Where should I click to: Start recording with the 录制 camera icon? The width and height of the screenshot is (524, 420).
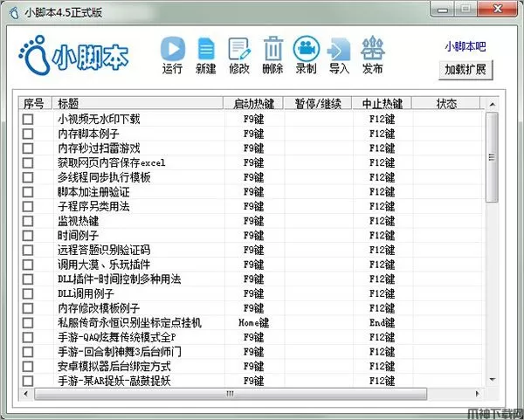coord(307,55)
